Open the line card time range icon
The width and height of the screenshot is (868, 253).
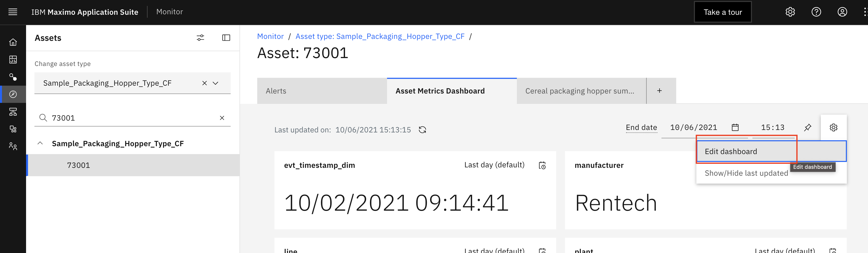(x=542, y=251)
